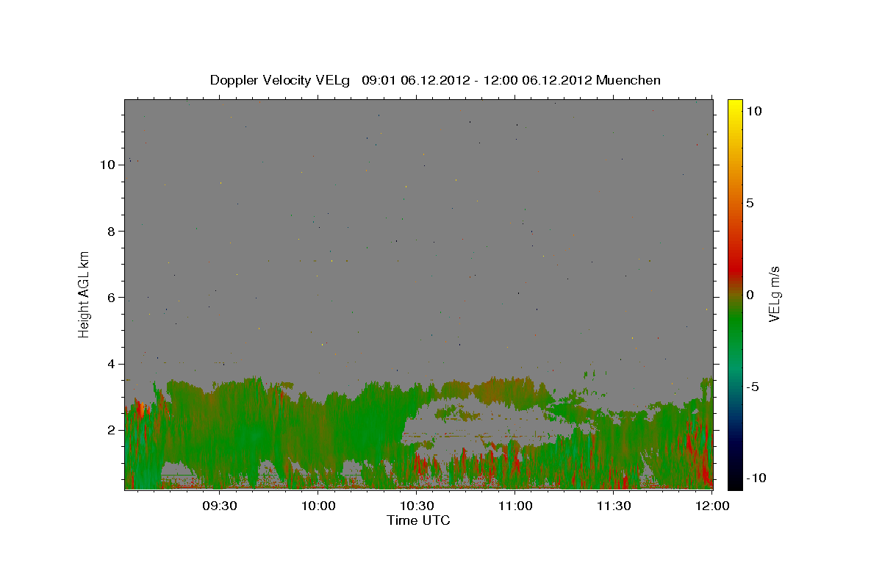Click the 'Height AGL km' axis label
Image resolution: width=882 pixels, height=588 pixels.
tap(85, 294)
